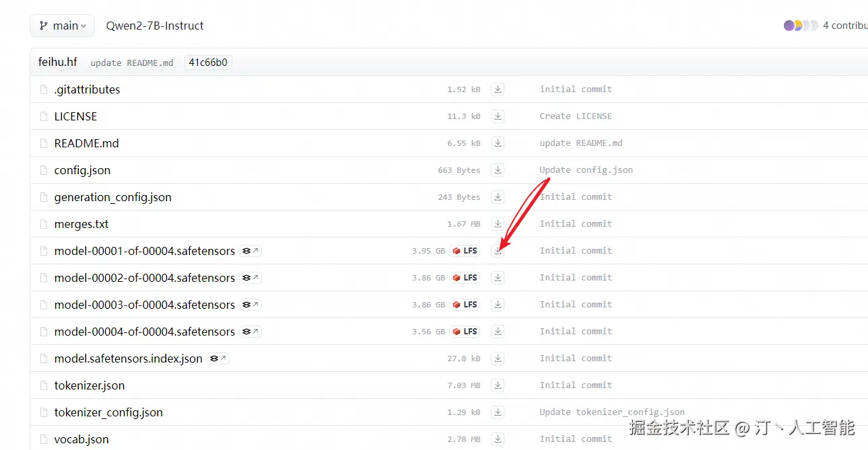Image resolution: width=868 pixels, height=450 pixels.
Task: Open the .gitattributes file
Action: [87, 89]
